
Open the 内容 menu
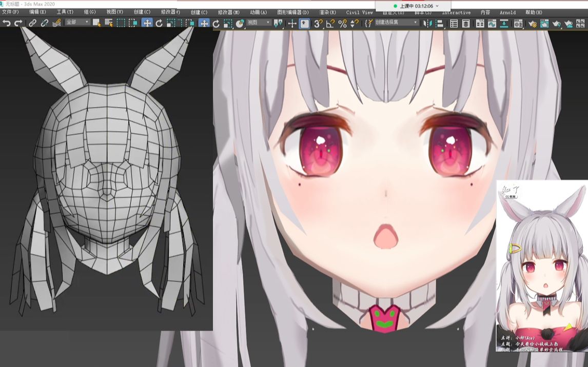485,12
